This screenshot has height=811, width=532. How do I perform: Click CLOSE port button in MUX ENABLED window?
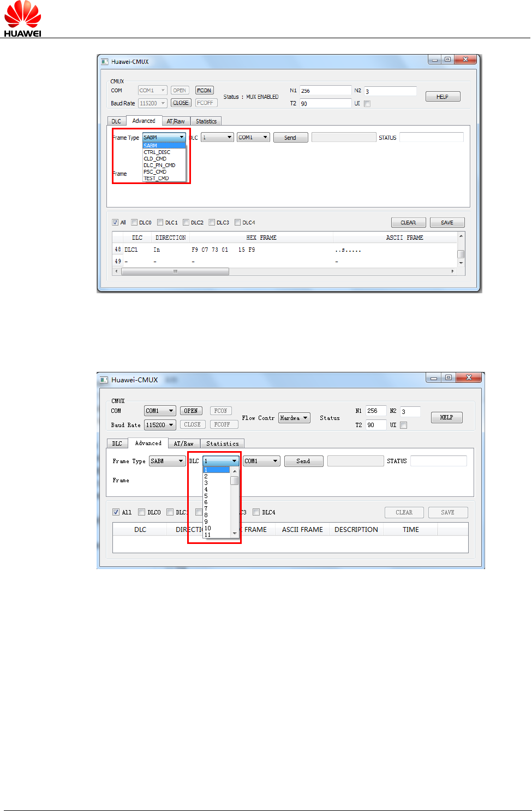(181, 103)
